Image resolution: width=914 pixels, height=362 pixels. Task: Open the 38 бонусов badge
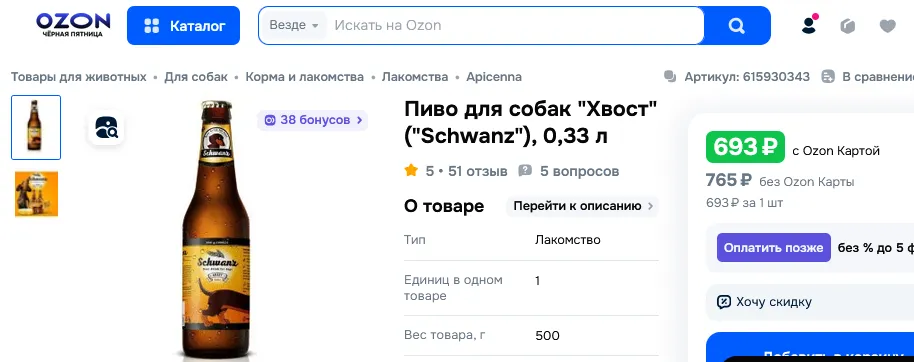click(x=312, y=120)
